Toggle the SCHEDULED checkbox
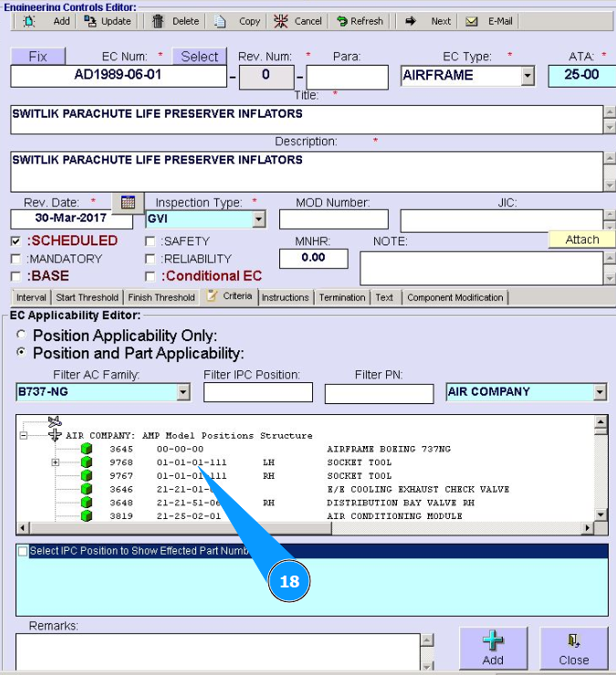The image size is (616, 675). [x=16, y=241]
